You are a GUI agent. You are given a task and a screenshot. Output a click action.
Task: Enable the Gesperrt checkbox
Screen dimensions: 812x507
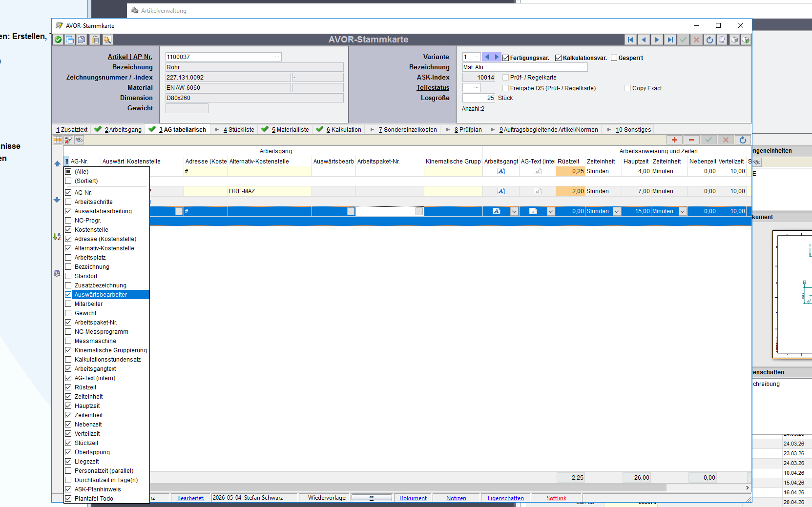tap(614, 58)
